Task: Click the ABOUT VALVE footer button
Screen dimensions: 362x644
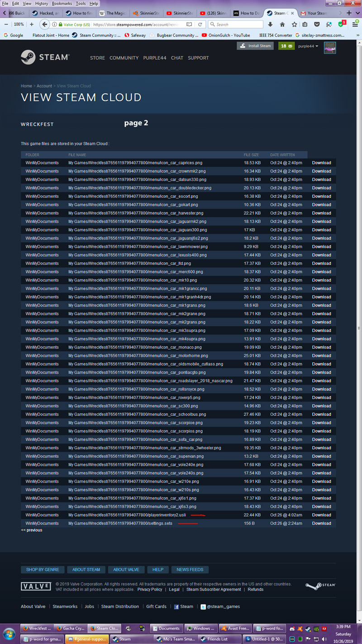Action: tap(126, 570)
